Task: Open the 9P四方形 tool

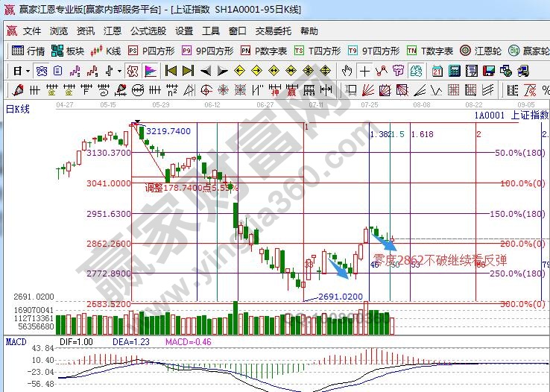Action: [208, 51]
